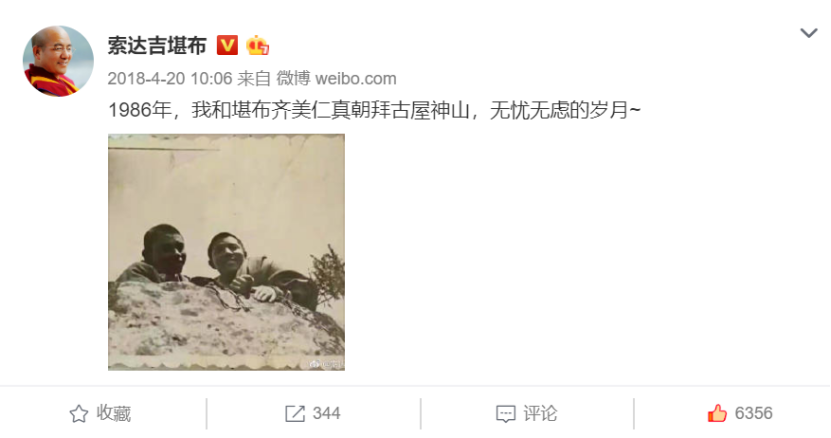Toggle the thumbs-up like icon
The height and width of the screenshot is (438, 831).
point(717,413)
